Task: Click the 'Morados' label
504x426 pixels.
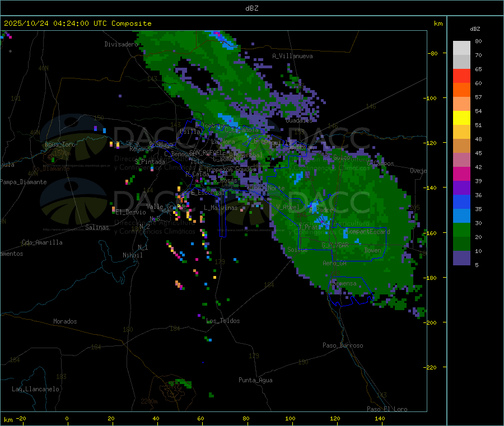Action: (65, 321)
